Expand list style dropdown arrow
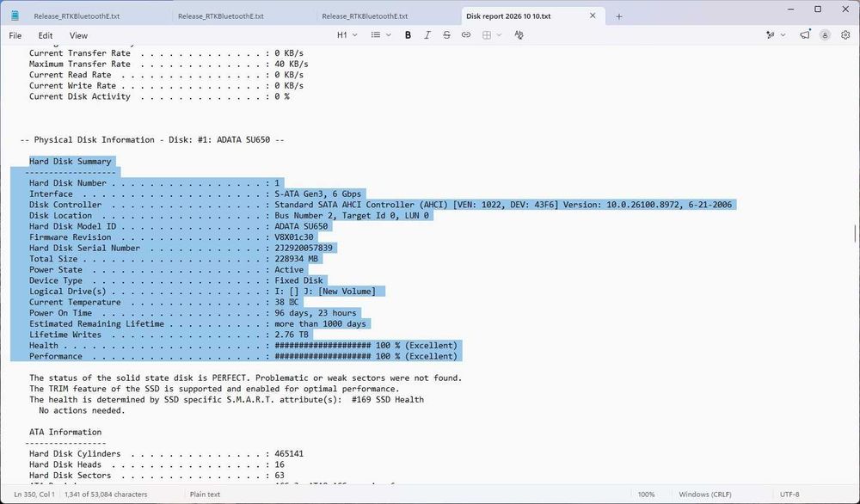The height and width of the screenshot is (504, 860). pyautogui.click(x=389, y=35)
